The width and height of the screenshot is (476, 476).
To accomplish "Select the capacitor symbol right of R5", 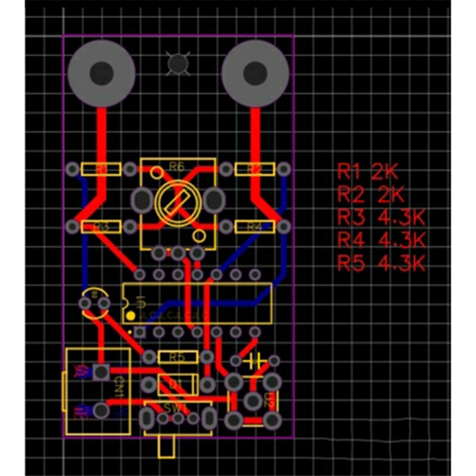I will tap(255, 360).
